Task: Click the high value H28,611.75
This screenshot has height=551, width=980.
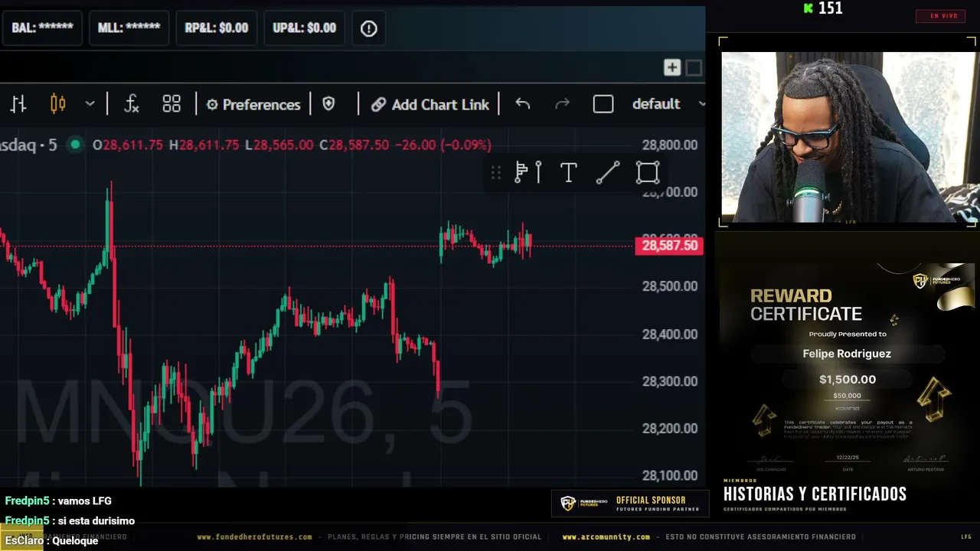Action: [204, 145]
